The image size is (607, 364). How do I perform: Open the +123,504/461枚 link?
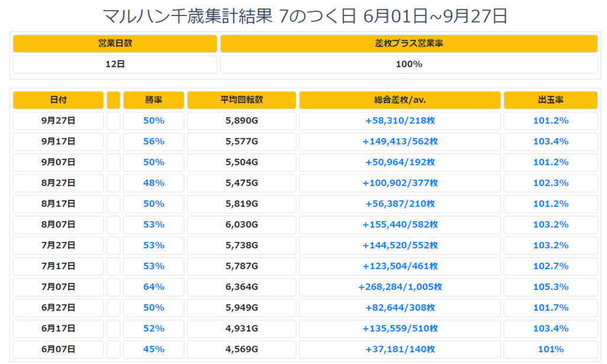[400, 266]
